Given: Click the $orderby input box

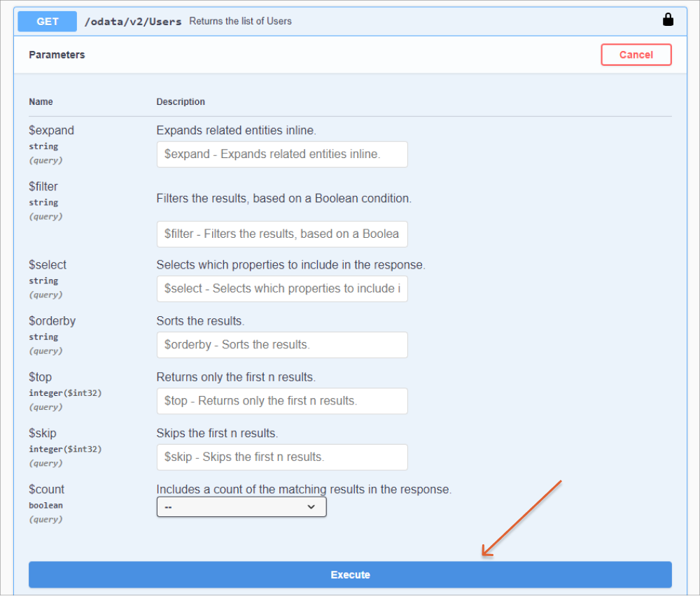Looking at the screenshot, I should (x=282, y=344).
